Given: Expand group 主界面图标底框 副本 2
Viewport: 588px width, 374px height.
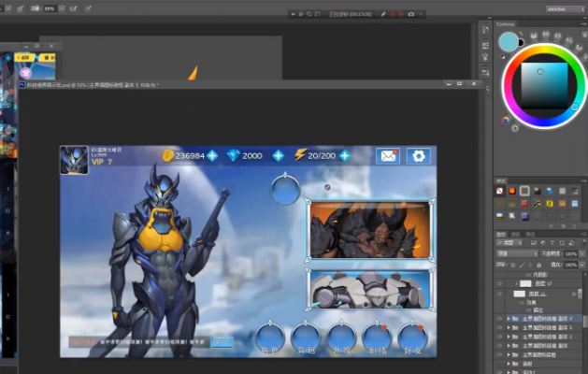Looking at the screenshot, I should (509, 337).
